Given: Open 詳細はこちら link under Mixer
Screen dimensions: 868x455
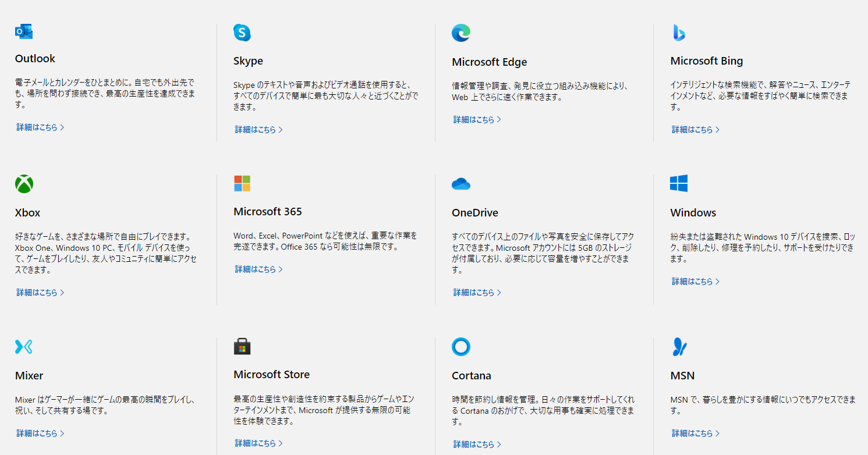Looking at the screenshot, I should pos(40,433).
